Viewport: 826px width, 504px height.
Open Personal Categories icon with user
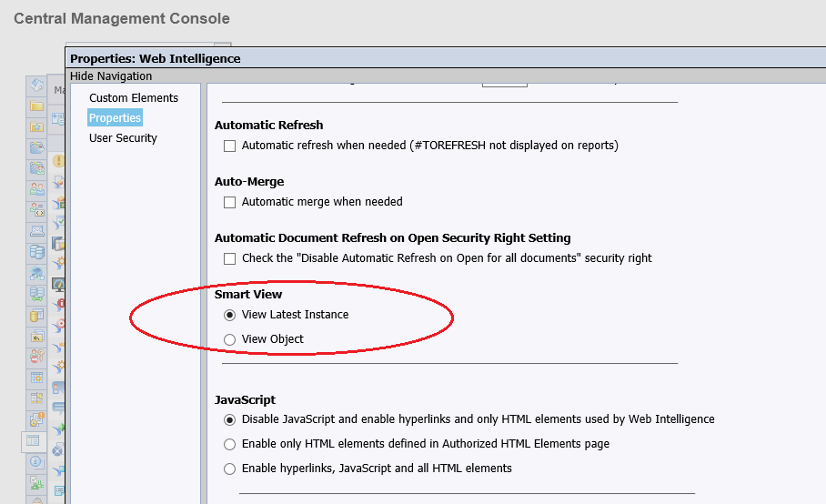pos(37,168)
